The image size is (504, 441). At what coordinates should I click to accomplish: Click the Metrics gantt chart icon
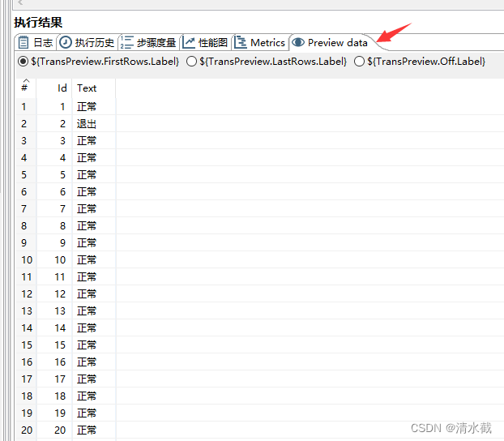coord(241,42)
